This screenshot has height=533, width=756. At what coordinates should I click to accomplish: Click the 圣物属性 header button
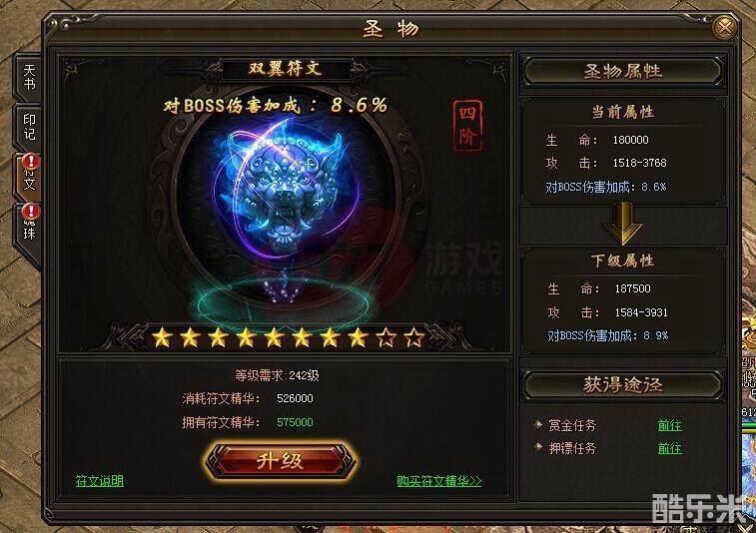[x=623, y=71]
